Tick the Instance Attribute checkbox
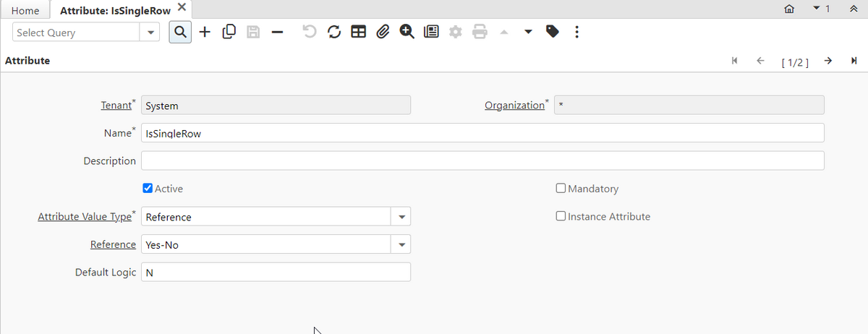The width and height of the screenshot is (868, 334). pos(561,216)
